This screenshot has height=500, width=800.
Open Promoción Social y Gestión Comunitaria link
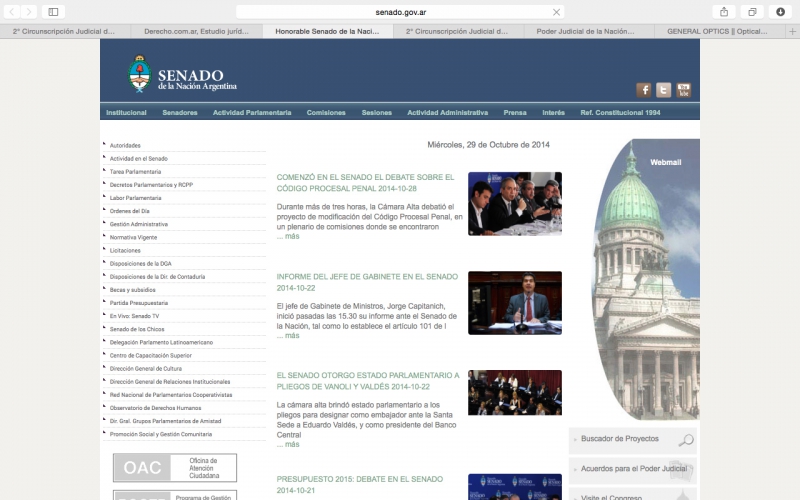click(x=161, y=435)
